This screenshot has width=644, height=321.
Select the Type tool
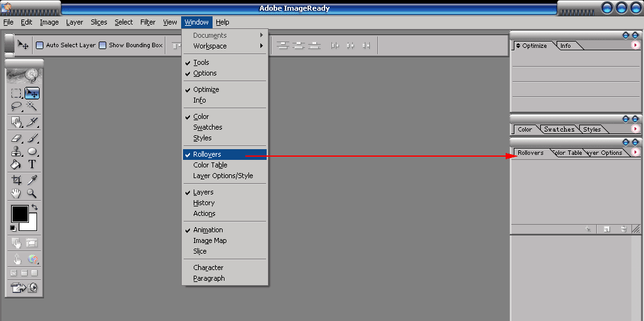pos(32,164)
